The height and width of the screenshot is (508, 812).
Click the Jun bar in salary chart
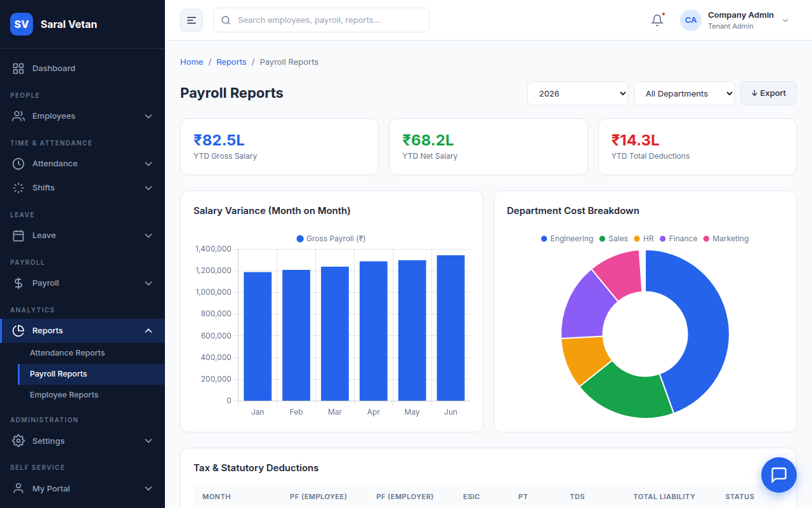pos(450,328)
